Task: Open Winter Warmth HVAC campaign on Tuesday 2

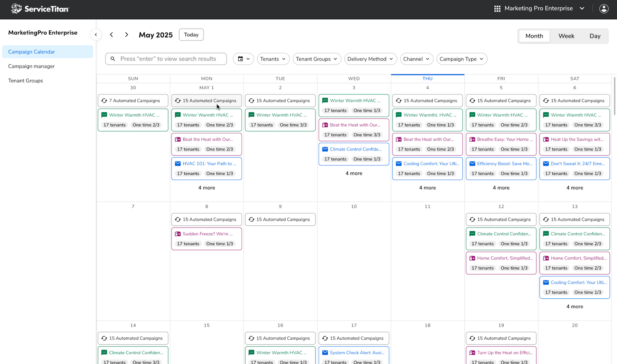Action: pos(280,120)
